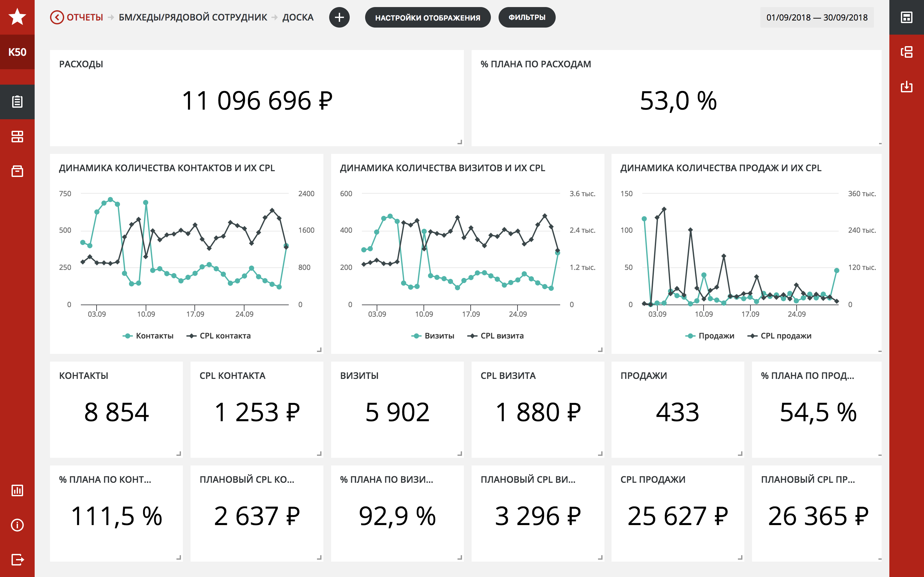
Task: Open the bar chart sidebar icon
Action: pyautogui.click(x=17, y=490)
